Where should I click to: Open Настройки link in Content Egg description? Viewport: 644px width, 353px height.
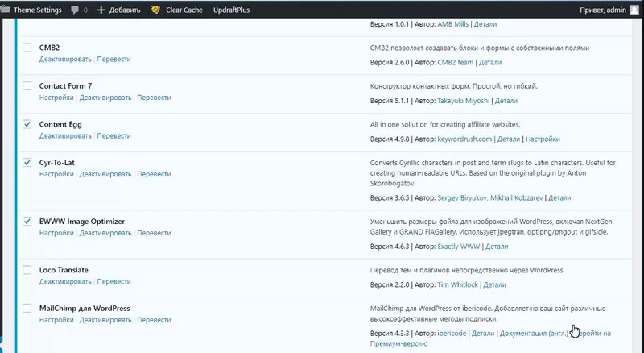coord(543,139)
